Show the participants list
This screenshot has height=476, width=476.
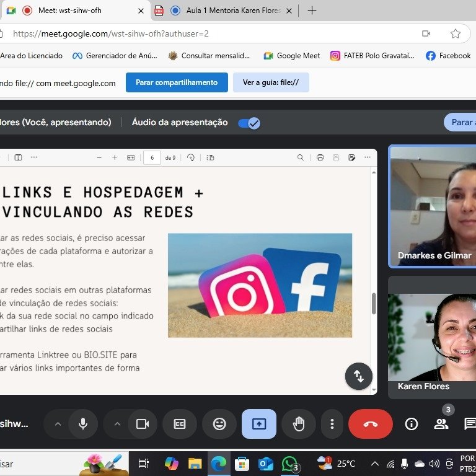point(441,424)
